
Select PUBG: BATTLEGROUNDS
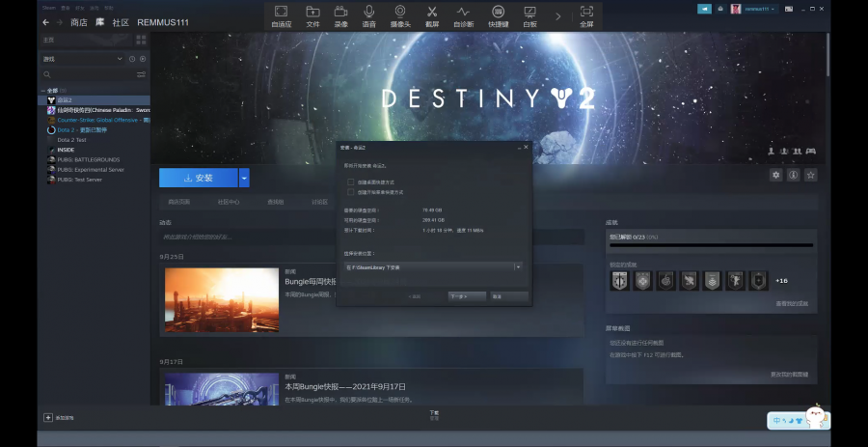pyautogui.click(x=94, y=160)
